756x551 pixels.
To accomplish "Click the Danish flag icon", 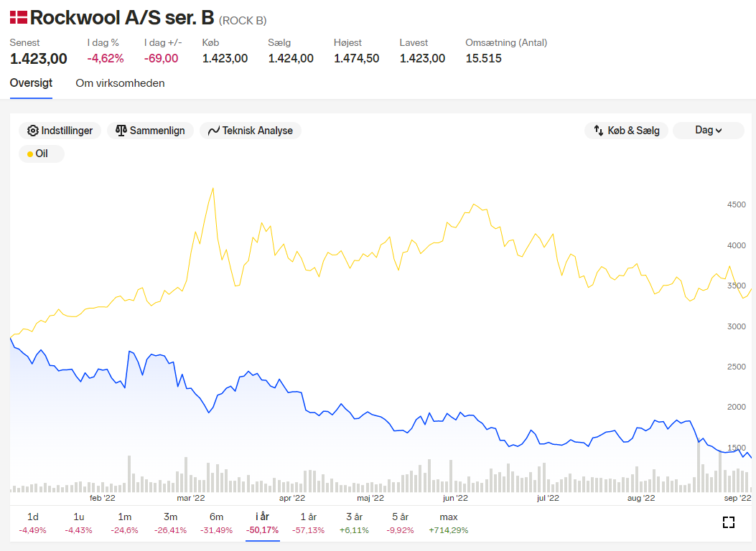I will (x=19, y=17).
